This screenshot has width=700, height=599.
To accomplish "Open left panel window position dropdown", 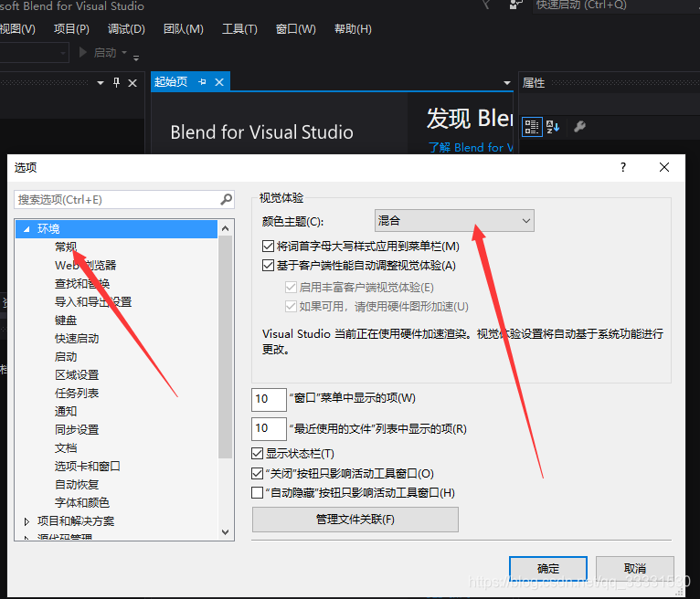I will pyautogui.click(x=101, y=83).
